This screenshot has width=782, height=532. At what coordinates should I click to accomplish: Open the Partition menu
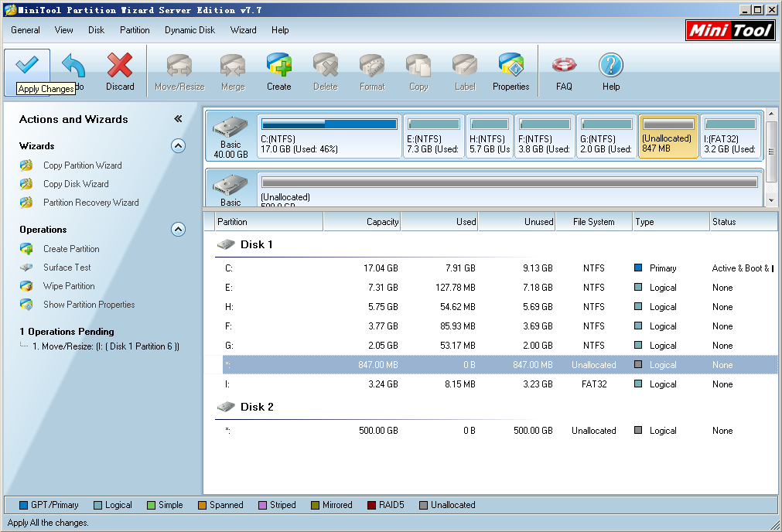point(135,30)
